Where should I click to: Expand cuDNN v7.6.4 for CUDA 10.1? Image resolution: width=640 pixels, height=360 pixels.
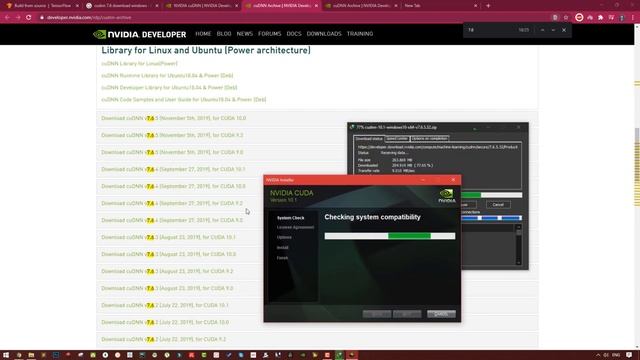click(173, 169)
